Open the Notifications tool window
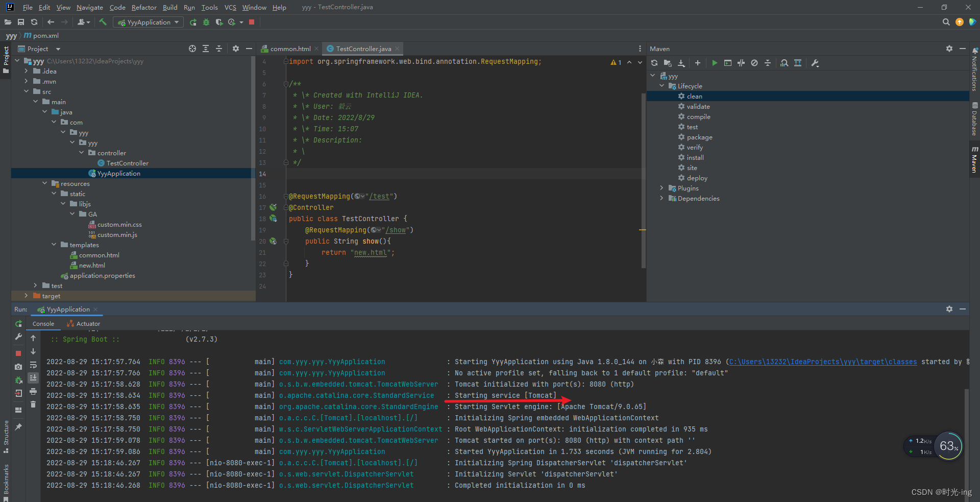The image size is (980, 502). 974,69
